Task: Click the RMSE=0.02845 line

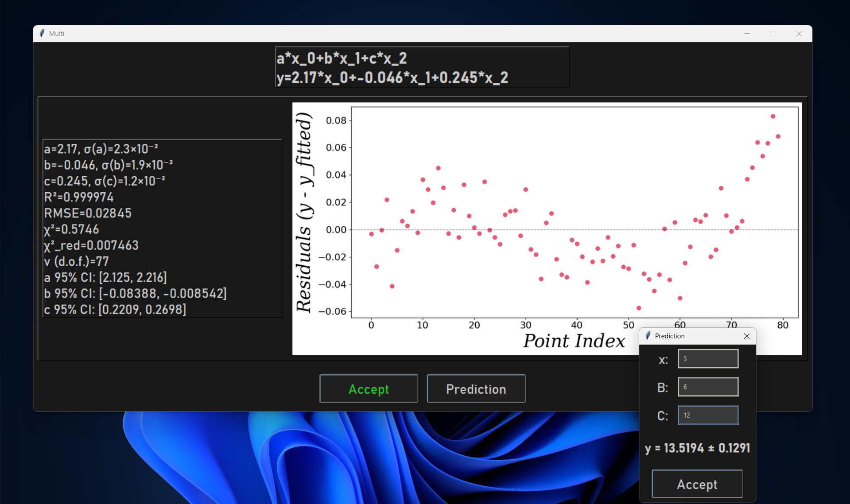Action: point(88,213)
